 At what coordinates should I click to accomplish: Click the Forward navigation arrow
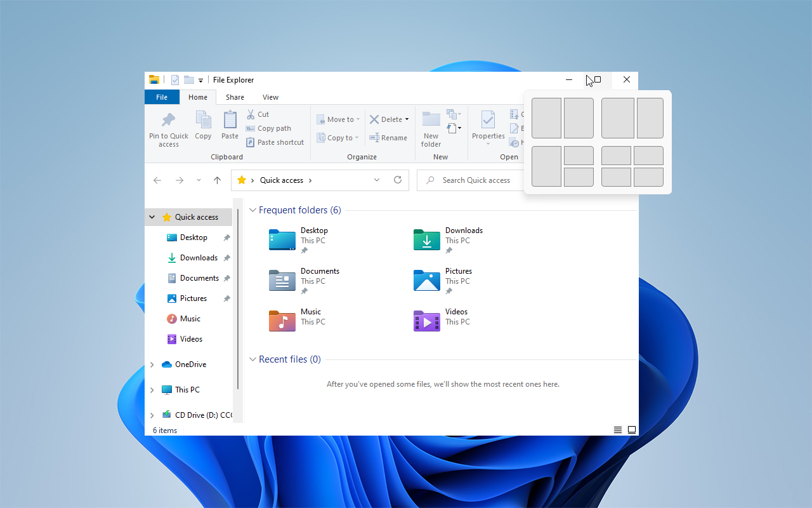point(180,180)
